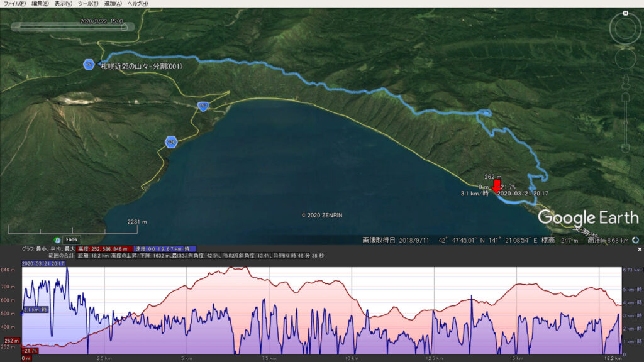
Task: Open the 追加(A) menu
Action: [x=113, y=4]
